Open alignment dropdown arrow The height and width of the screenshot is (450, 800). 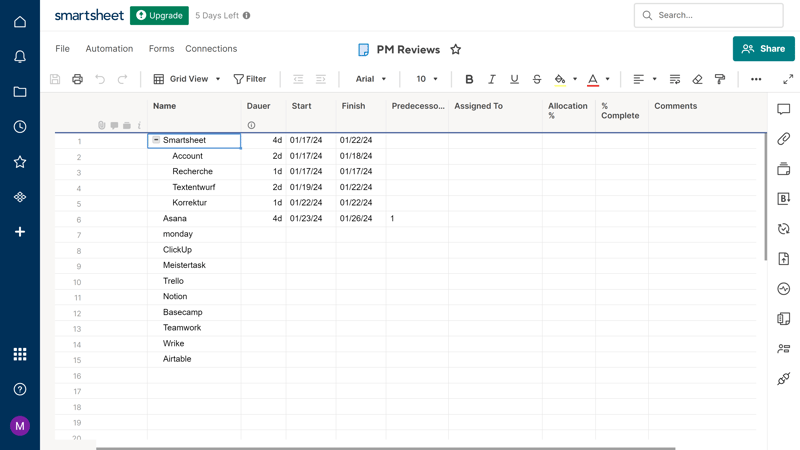coord(655,79)
